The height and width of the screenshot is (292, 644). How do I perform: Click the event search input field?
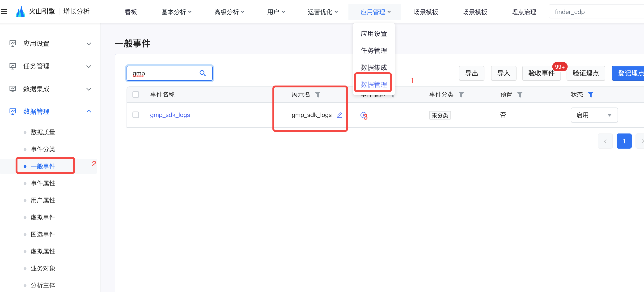[x=162, y=73]
